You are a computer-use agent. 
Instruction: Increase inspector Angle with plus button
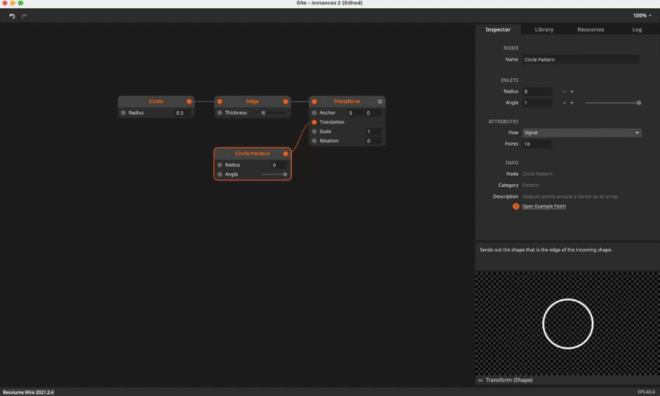pos(572,103)
